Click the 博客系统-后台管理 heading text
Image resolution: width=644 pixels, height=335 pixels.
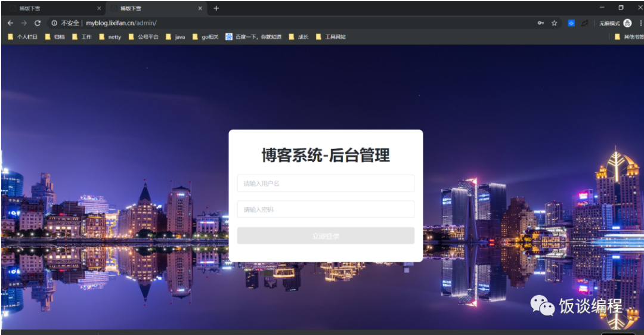pos(326,155)
